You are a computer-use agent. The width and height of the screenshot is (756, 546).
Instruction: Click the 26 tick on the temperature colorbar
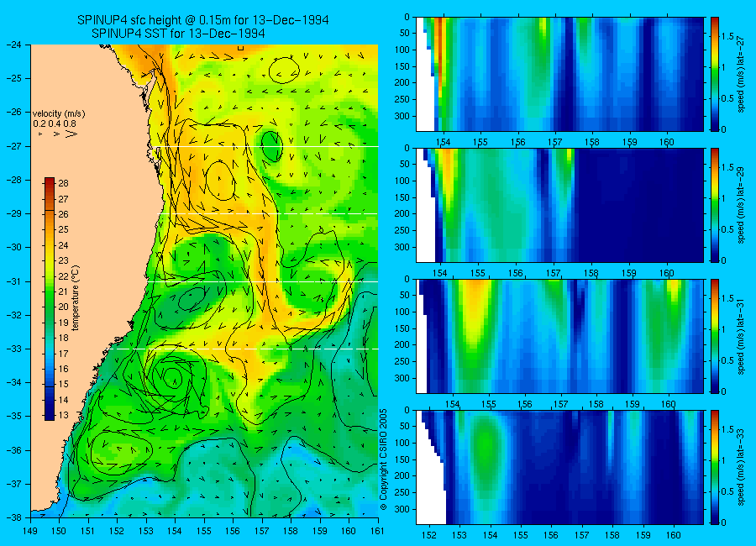[x=63, y=214]
